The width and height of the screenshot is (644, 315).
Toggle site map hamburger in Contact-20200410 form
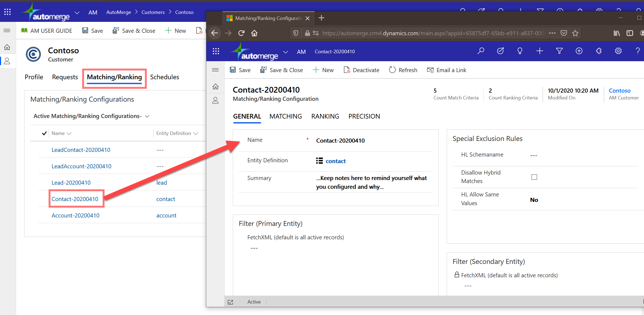click(215, 70)
